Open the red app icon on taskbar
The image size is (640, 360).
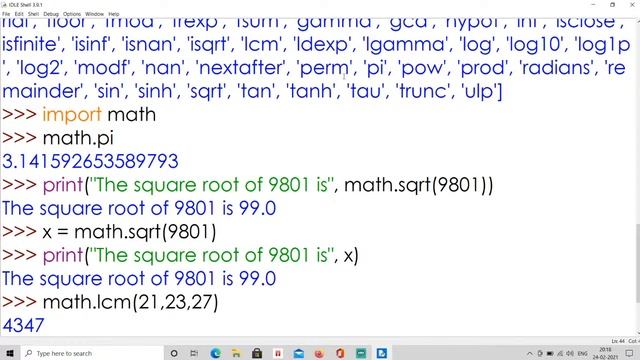278,353
